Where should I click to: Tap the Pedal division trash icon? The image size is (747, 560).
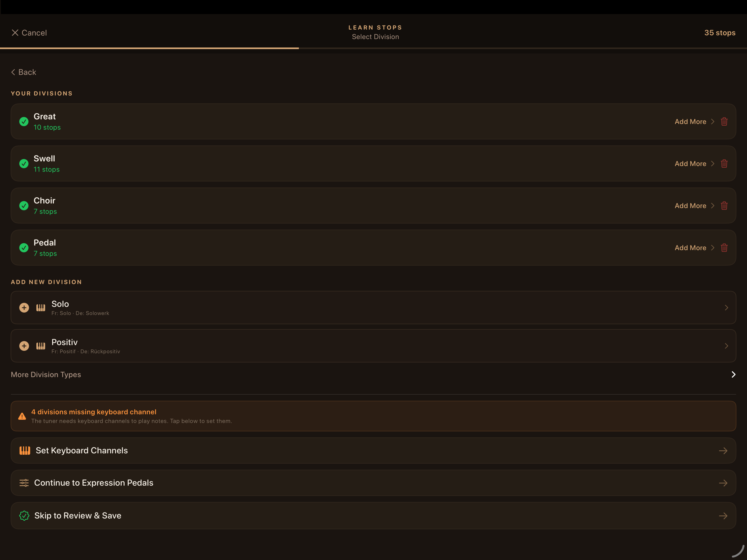(x=724, y=248)
